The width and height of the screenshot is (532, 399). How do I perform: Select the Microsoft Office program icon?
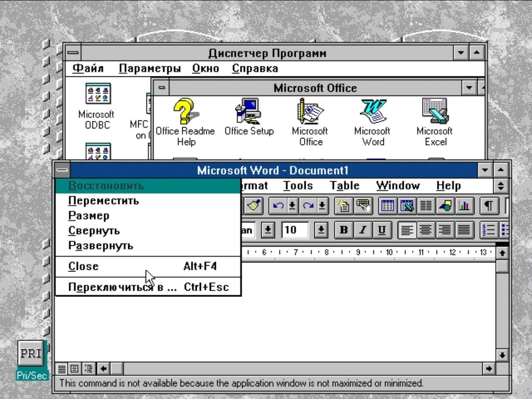(310, 122)
